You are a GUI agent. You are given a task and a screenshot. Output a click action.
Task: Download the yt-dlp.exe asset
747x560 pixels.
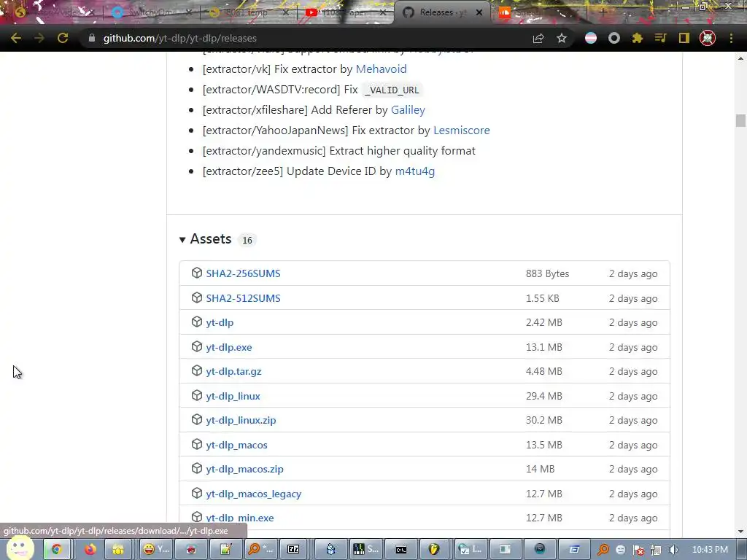click(228, 347)
